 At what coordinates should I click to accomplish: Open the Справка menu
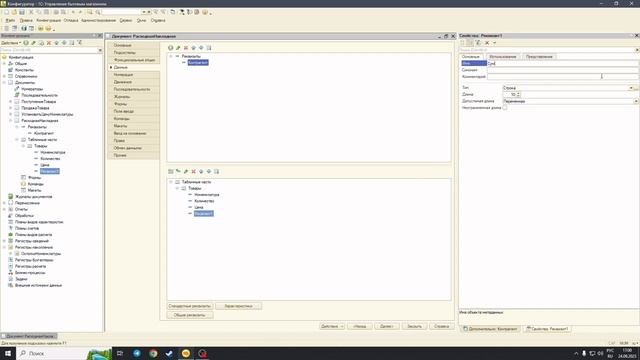pos(158,20)
